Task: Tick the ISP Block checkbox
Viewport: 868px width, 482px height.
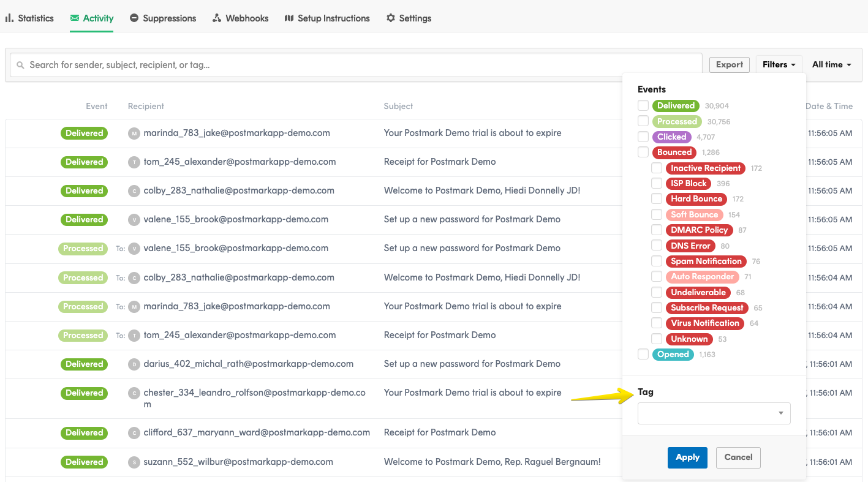Action: (x=657, y=183)
